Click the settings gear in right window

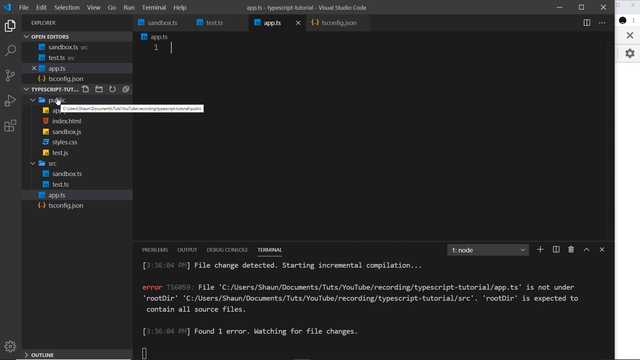coord(630,53)
